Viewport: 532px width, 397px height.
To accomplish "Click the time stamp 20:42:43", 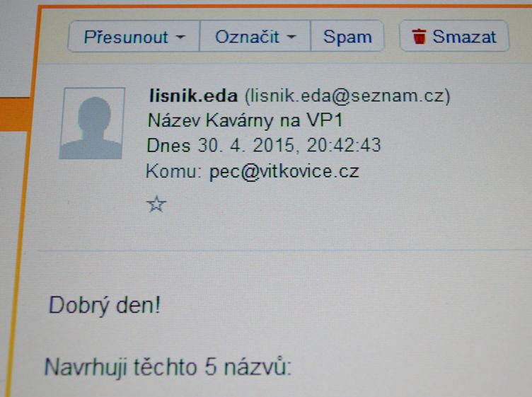I will point(344,145).
